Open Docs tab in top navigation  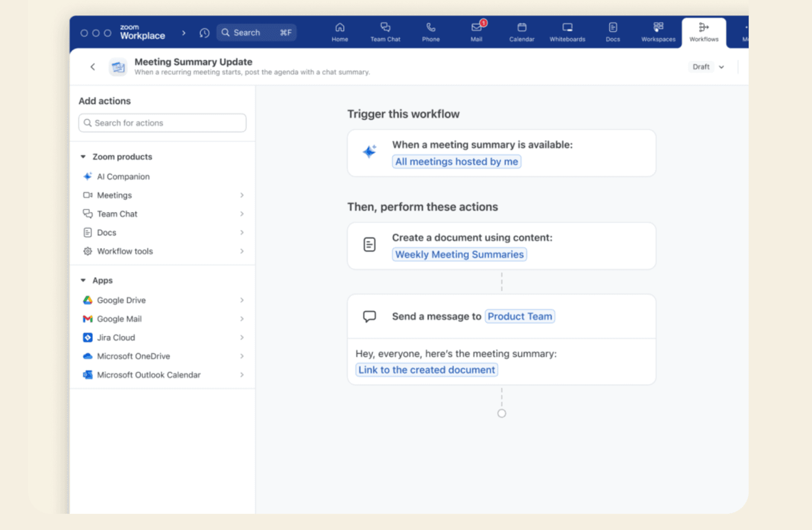point(613,32)
